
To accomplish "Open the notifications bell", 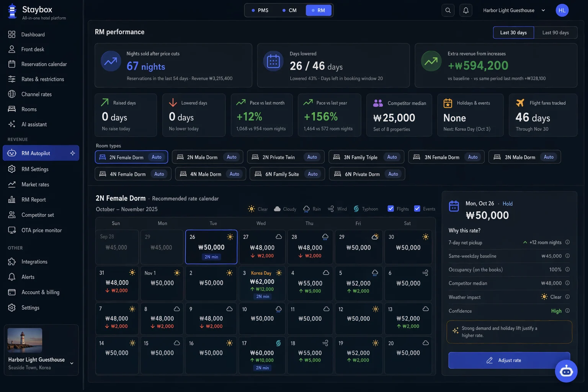I will [x=466, y=10].
